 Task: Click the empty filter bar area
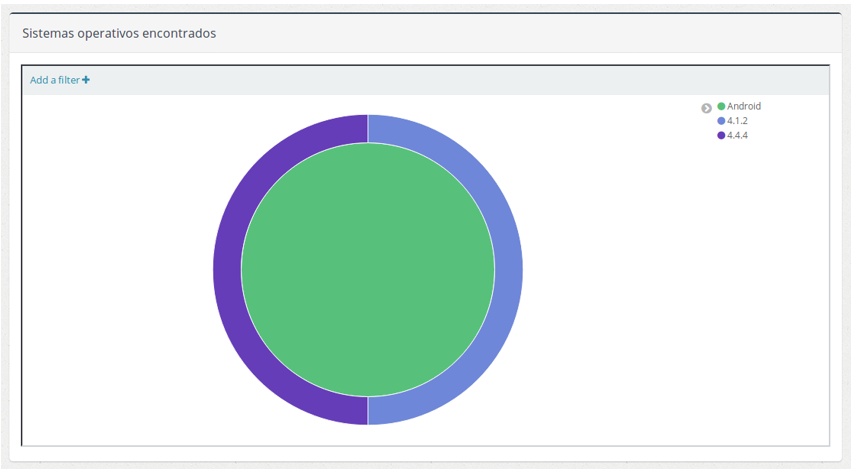(x=450, y=80)
